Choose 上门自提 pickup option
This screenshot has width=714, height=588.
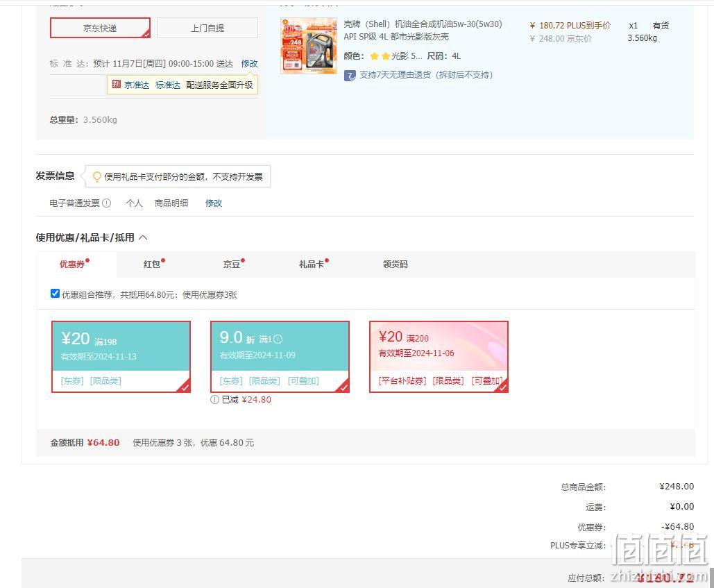(x=207, y=28)
